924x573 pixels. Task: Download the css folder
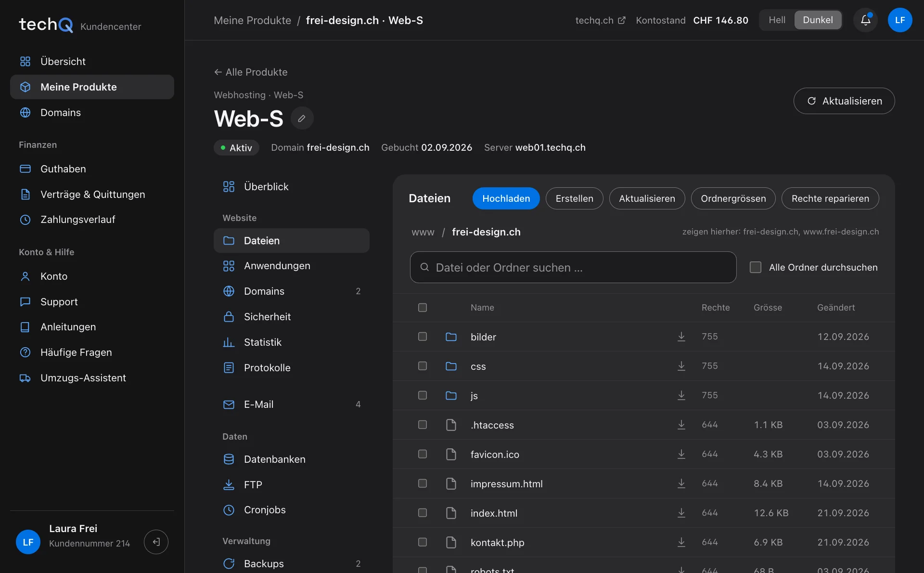[681, 366]
